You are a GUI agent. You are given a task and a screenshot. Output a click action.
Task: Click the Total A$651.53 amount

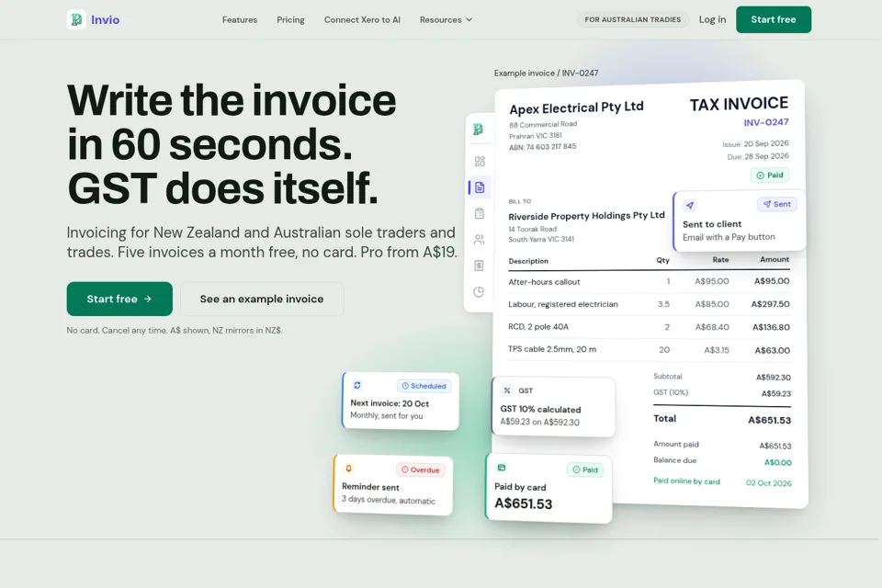(769, 420)
